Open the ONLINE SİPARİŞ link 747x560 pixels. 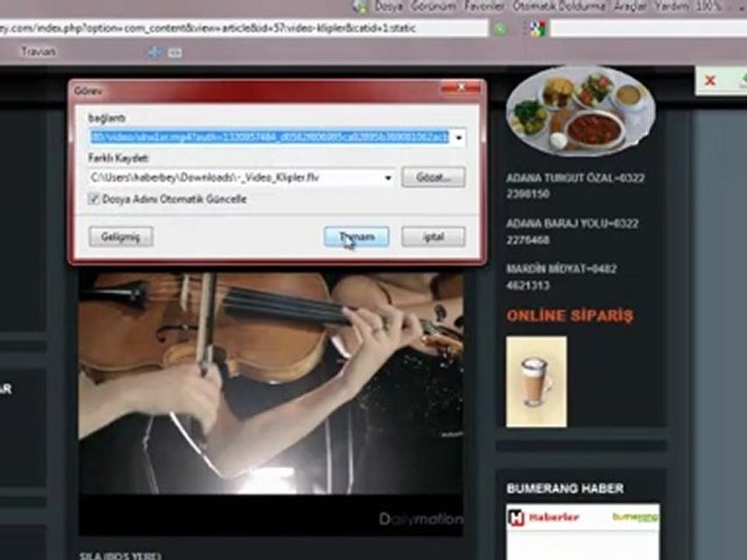(570, 315)
